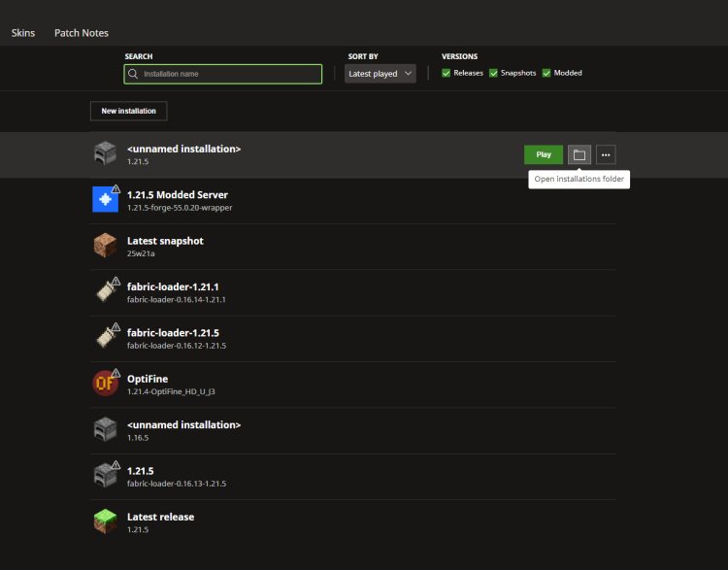Click warning triangle on fabric-loader-1.21.5
This screenshot has height=570, width=728.
[x=116, y=326]
